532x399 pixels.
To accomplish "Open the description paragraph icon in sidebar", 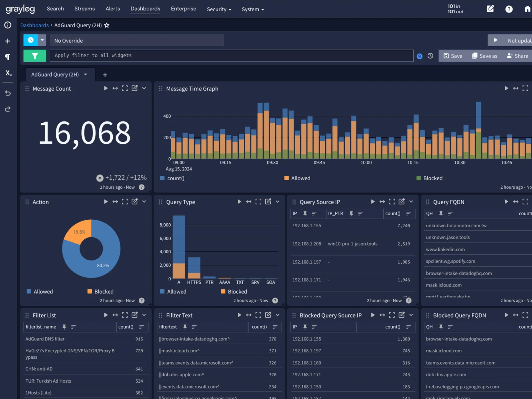I will coord(8,57).
